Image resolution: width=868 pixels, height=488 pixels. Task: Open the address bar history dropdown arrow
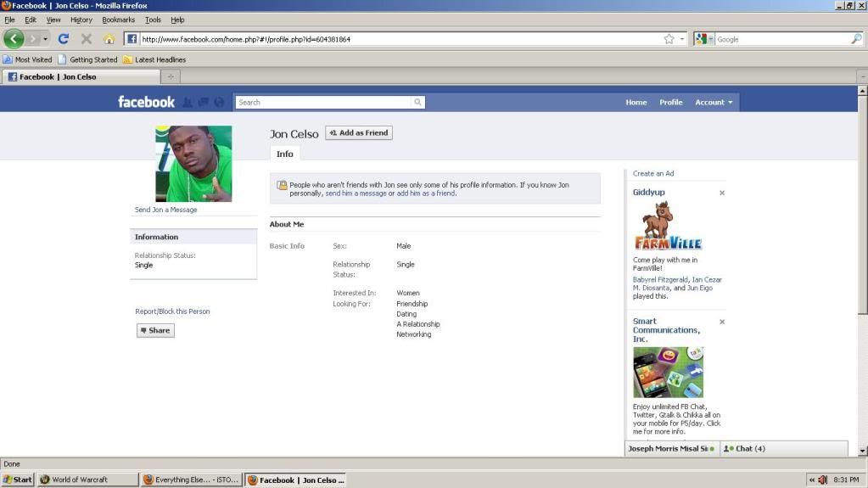[x=682, y=39]
